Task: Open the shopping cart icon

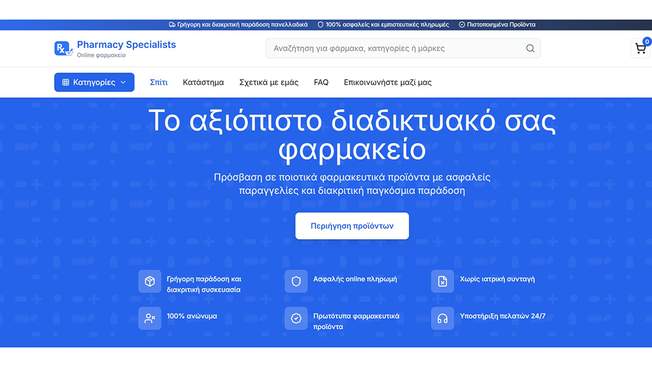Action: tap(640, 48)
